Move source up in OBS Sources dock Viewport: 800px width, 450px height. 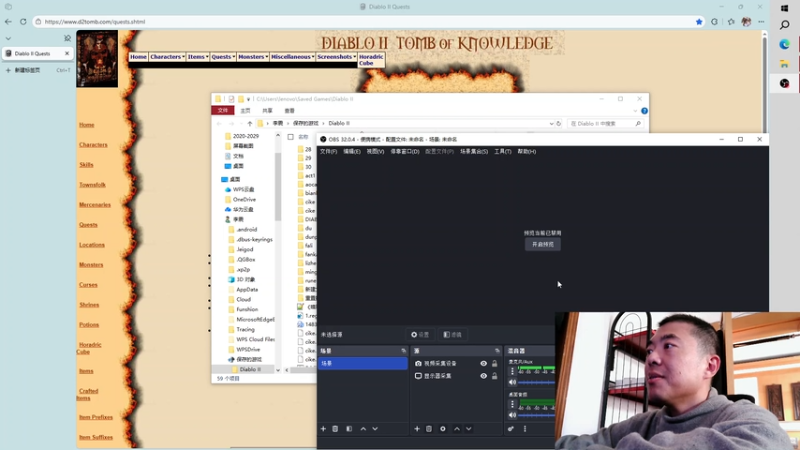point(457,429)
